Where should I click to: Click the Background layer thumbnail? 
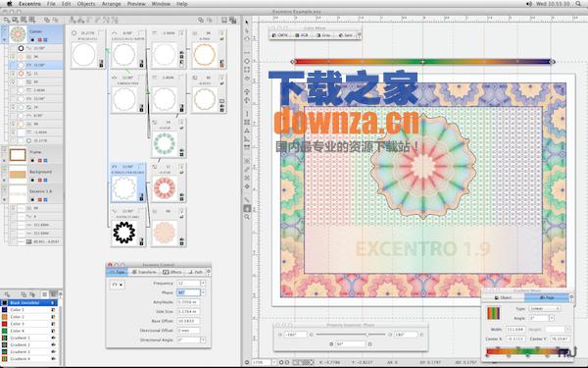point(18,175)
